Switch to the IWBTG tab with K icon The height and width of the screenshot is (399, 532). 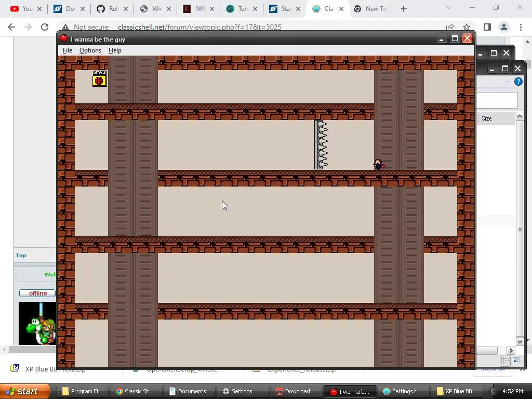point(198,9)
